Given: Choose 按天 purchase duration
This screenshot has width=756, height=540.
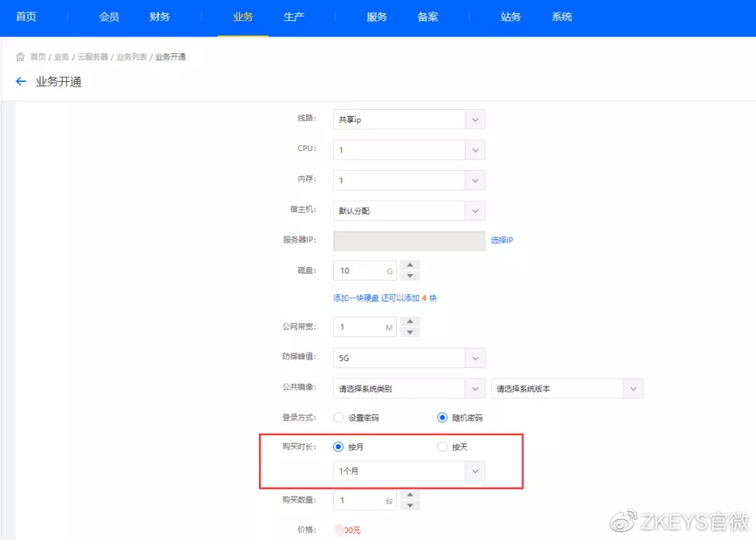Looking at the screenshot, I should pyautogui.click(x=442, y=446).
